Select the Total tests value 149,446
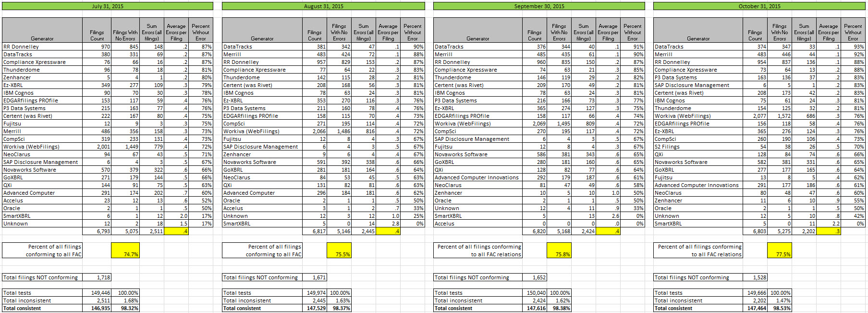Viewport: 868px width, 313px height. pos(97,293)
